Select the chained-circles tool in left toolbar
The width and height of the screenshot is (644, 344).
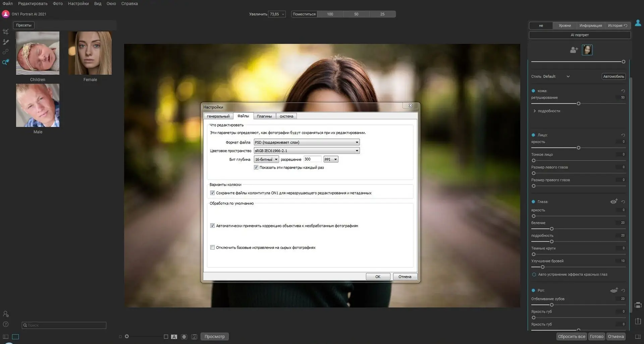(x=6, y=52)
